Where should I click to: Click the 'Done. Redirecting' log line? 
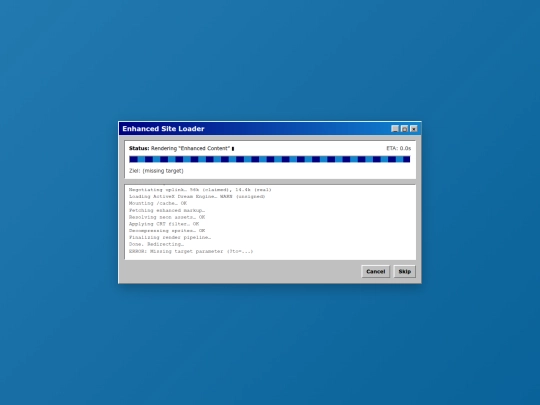(x=156, y=244)
